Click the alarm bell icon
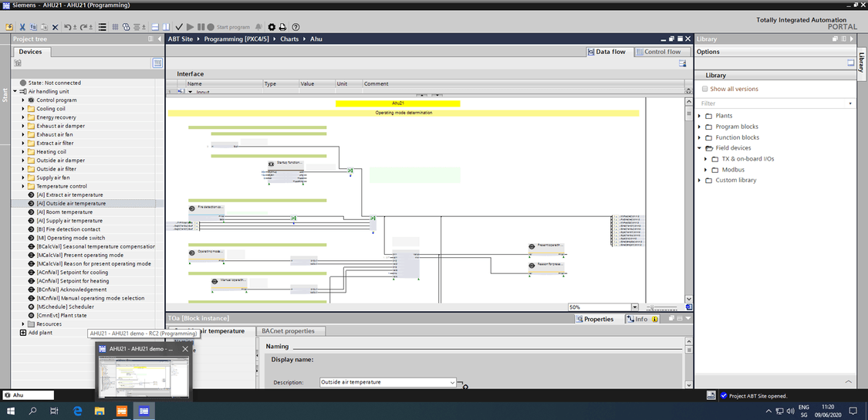 point(258,27)
